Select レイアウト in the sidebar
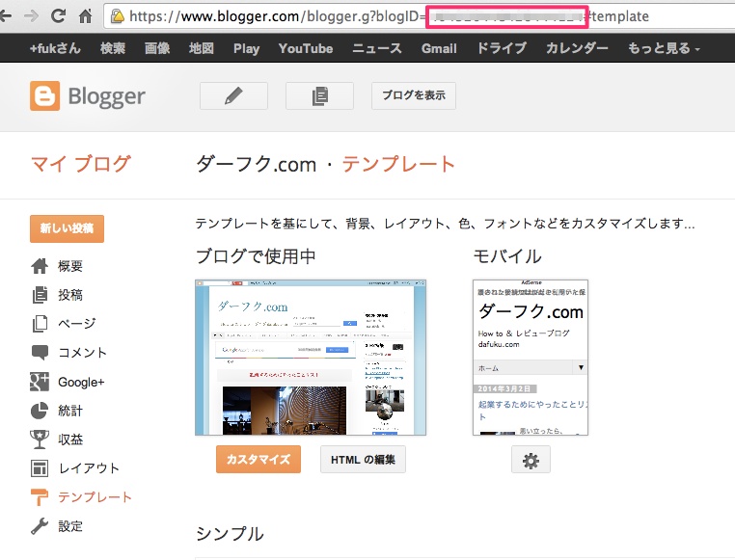735x560 pixels. [89, 468]
